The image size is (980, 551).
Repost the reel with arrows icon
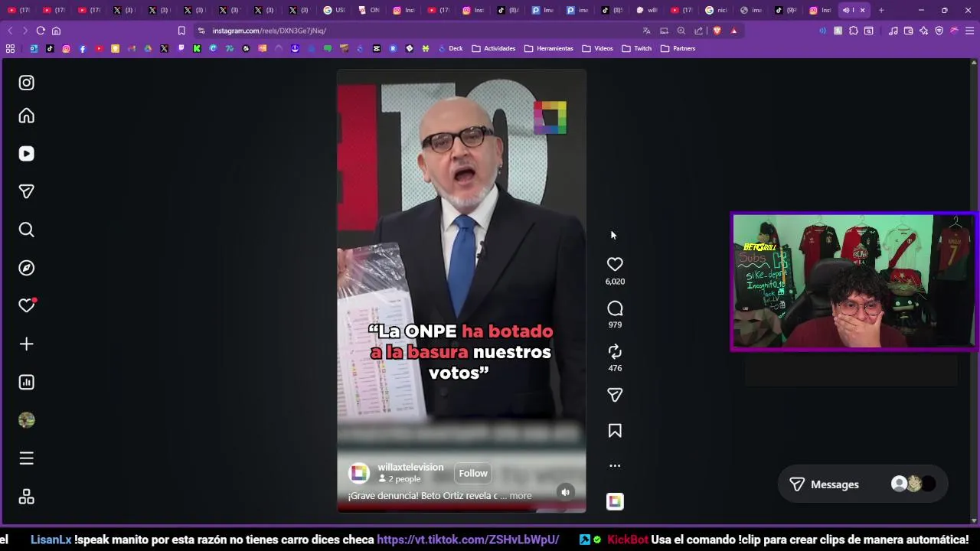615,352
